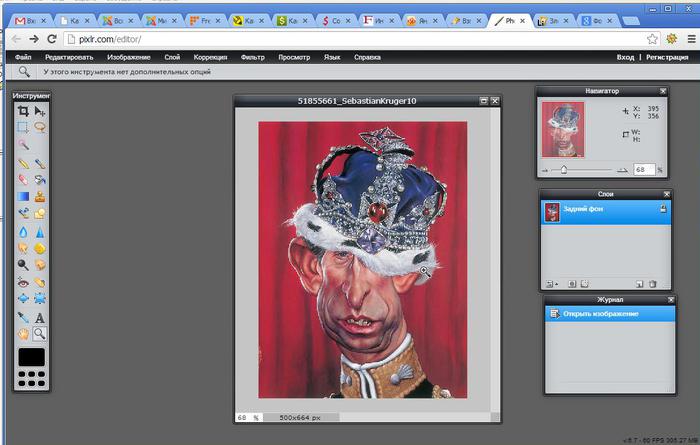The image size is (700, 445).
Task: Open the Редактировать menu
Action: pos(69,57)
